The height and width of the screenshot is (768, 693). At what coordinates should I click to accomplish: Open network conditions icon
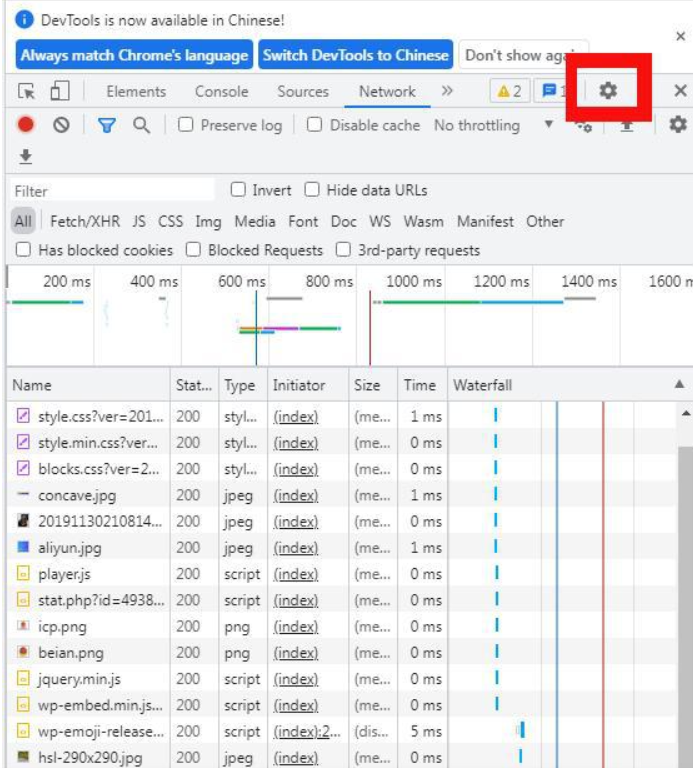click(584, 126)
